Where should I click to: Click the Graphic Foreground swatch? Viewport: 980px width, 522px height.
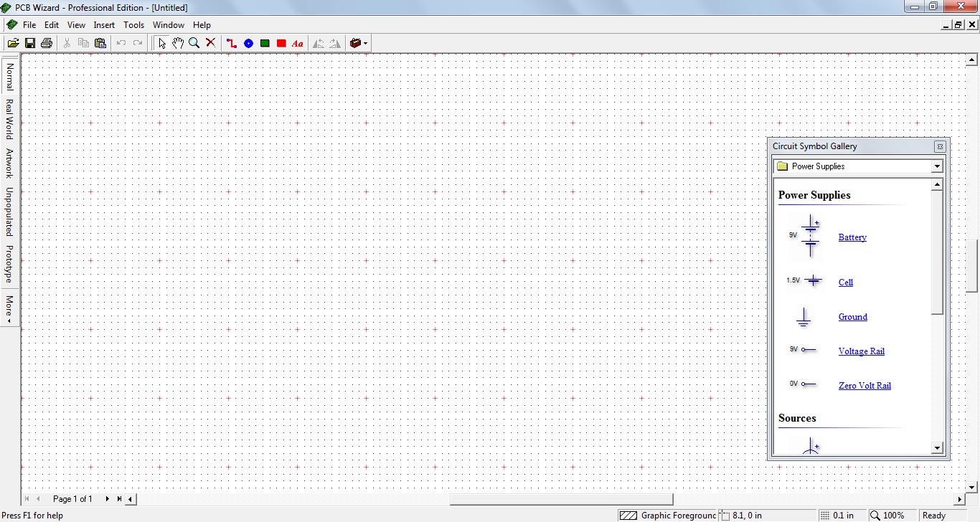[629, 515]
